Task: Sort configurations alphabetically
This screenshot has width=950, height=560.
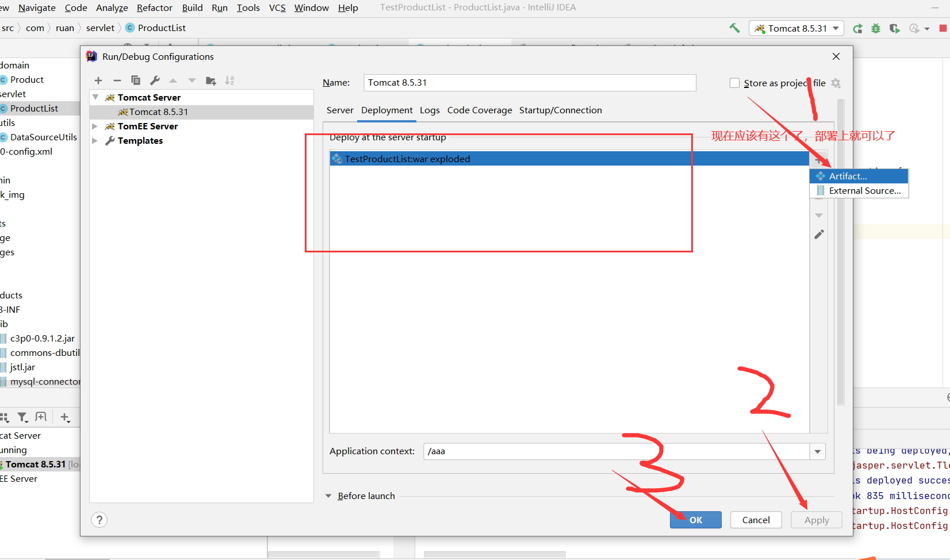Action: click(229, 80)
